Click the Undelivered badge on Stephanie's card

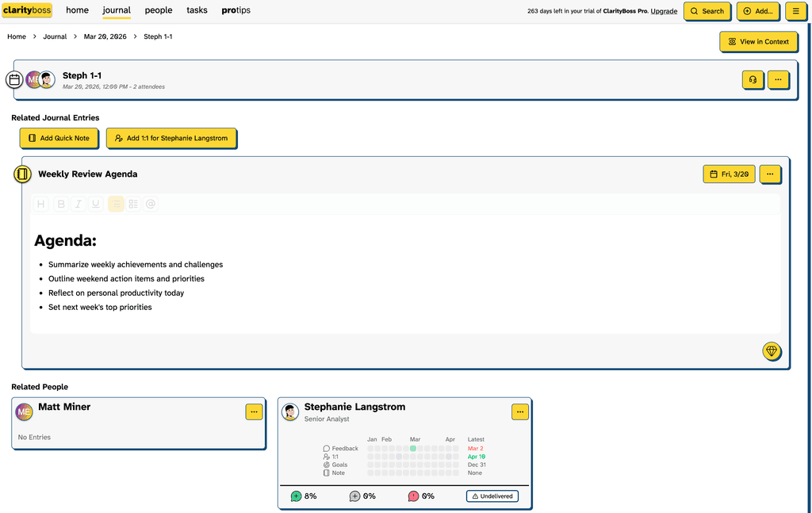[492, 496]
